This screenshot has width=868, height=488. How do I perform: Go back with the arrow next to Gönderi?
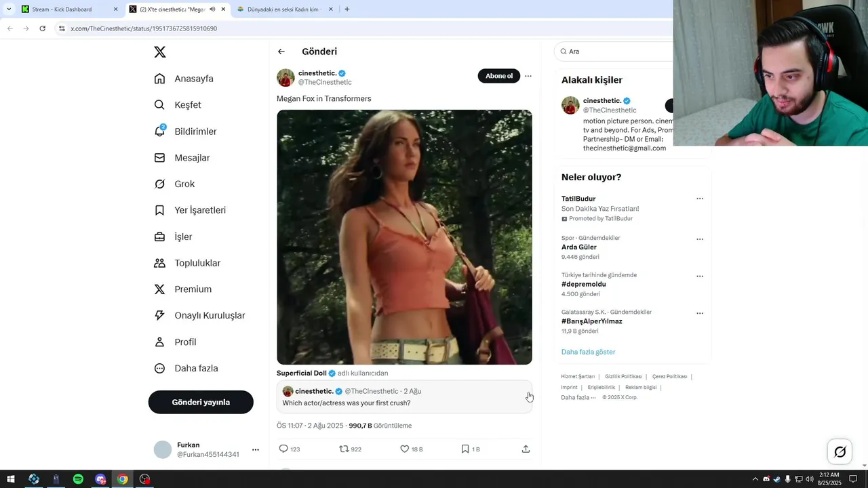click(x=281, y=52)
